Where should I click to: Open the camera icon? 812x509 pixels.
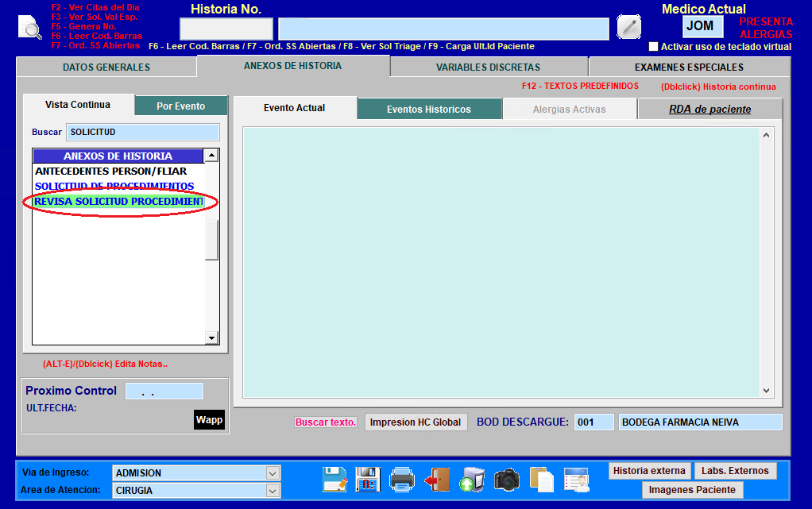tap(506, 480)
